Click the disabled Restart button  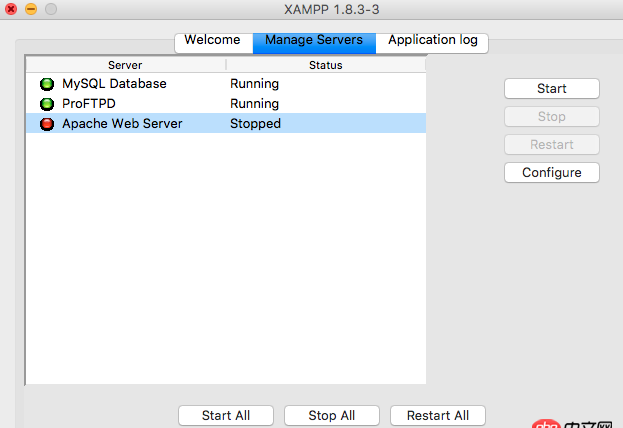tap(551, 144)
